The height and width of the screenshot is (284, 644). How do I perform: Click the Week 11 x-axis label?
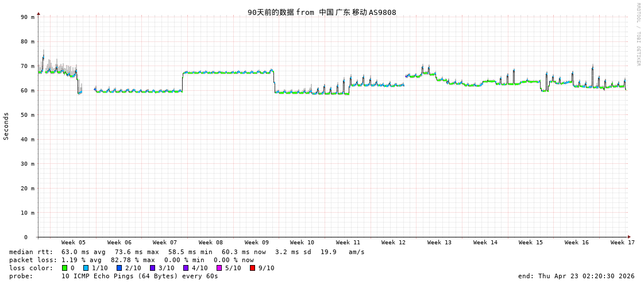click(348, 243)
